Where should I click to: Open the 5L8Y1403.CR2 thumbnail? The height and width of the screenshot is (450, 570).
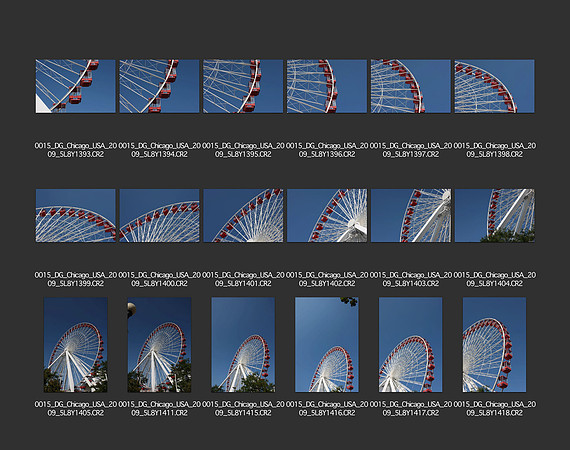tap(411, 216)
